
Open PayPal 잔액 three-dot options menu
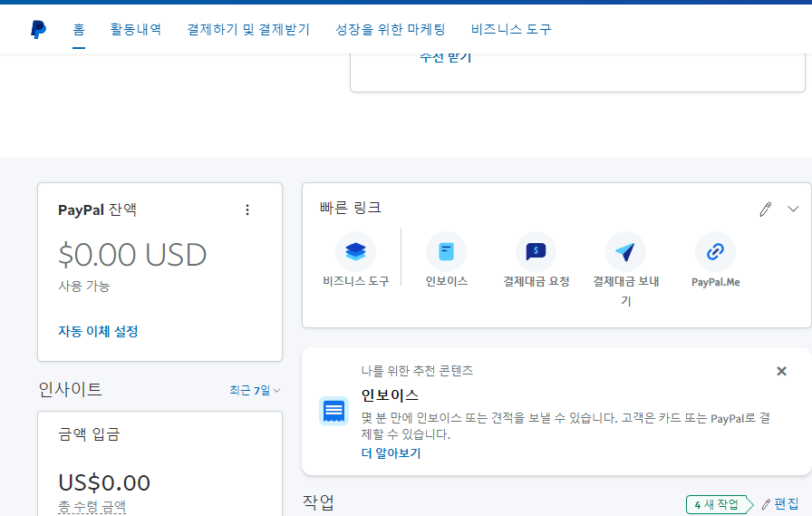[x=247, y=209]
